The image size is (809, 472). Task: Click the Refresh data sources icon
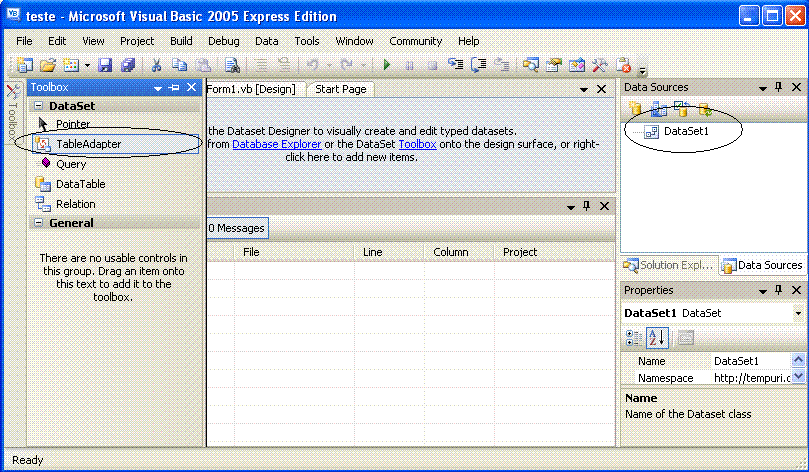click(705, 109)
